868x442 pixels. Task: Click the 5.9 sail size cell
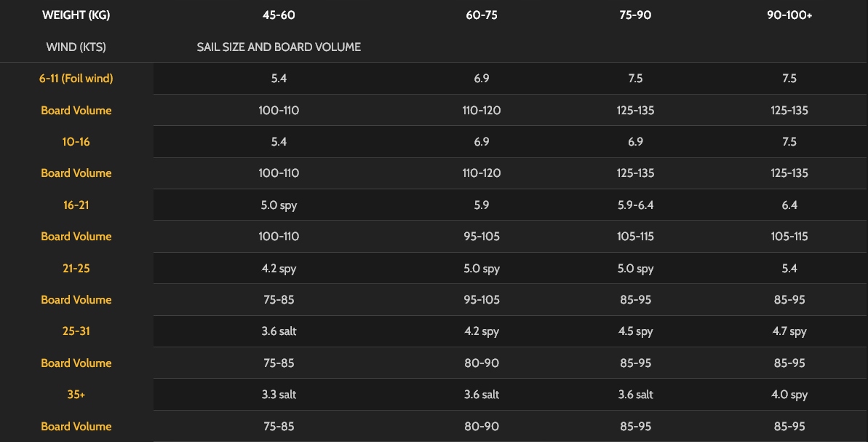(482, 205)
